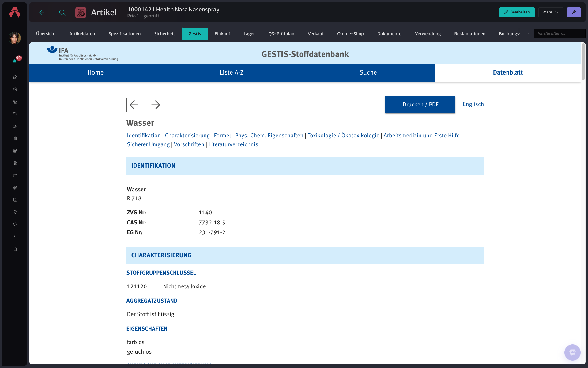Expand the Mehr dropdown
The image size is (588, 368).
click(551, 12)
